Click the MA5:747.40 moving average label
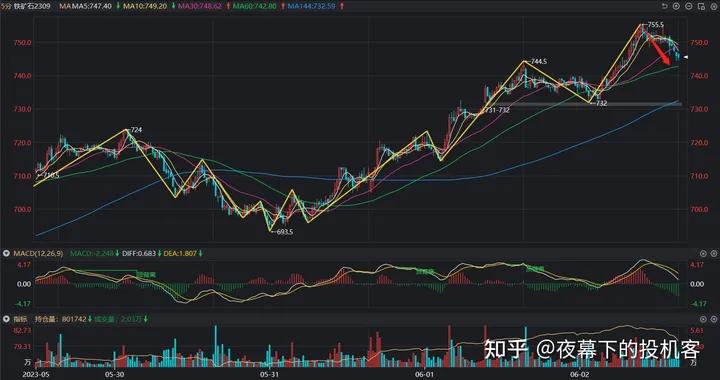The image size is (720, 380). (x=91, y=6)
